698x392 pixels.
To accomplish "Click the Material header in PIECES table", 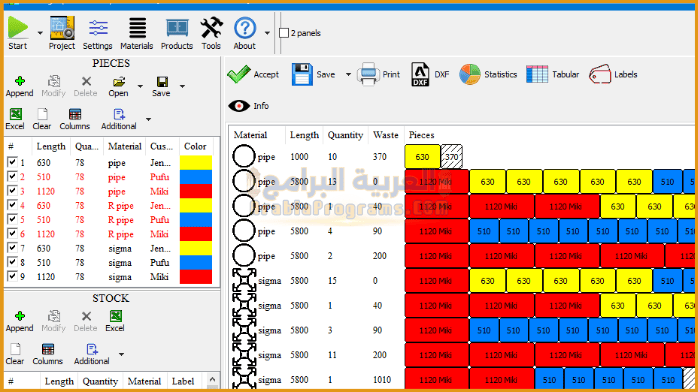I will 125,146.
